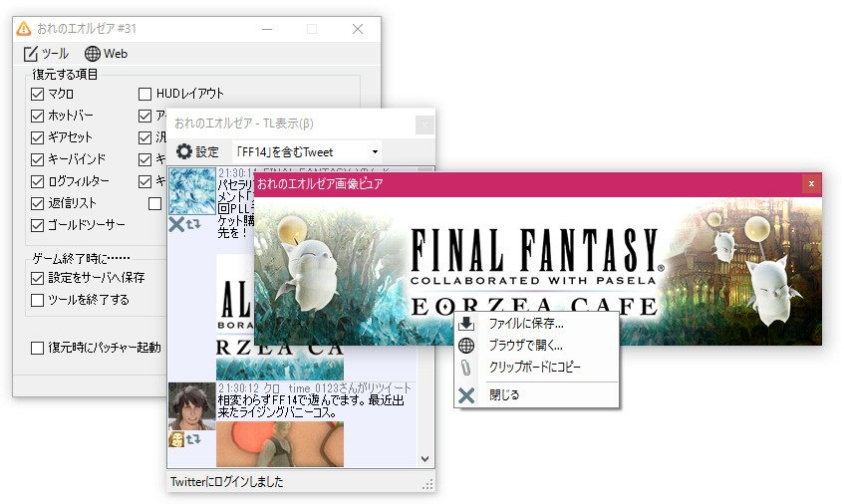Screen dimensions: 844x504
Task: Click the pencil edit icon beside ツール
Action: pyautogui.click(x=31, y=54)
